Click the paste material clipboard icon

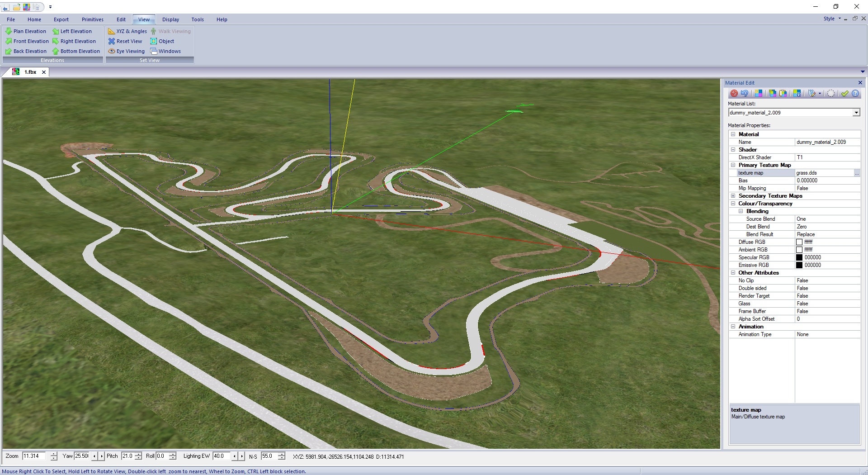[783, 93]
